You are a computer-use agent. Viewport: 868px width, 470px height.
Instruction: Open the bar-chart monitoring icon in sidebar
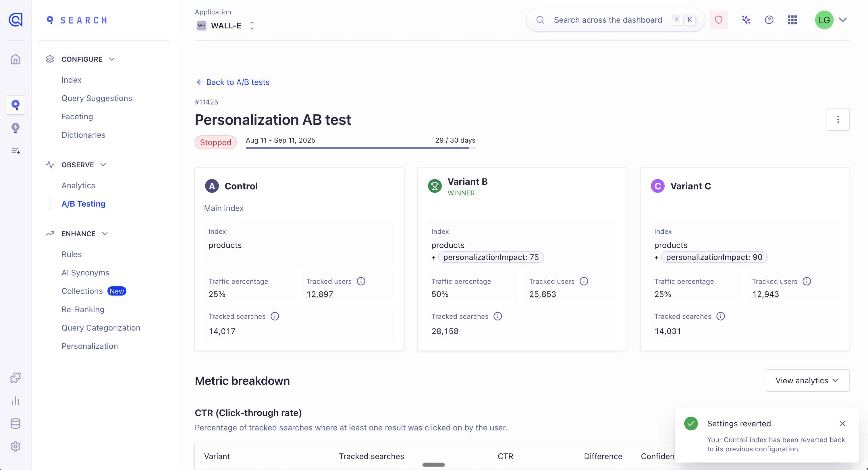coord(16,401)
